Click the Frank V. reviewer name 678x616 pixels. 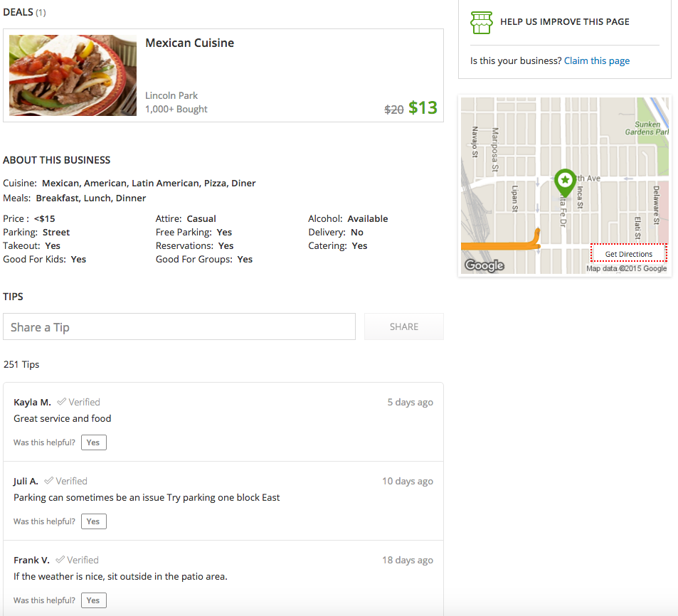tap(31, 560)
